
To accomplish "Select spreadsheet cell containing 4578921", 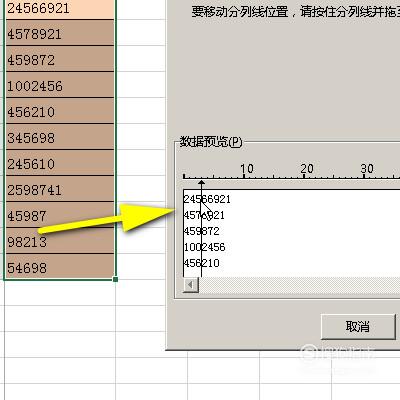I will (x=60, y=33).
